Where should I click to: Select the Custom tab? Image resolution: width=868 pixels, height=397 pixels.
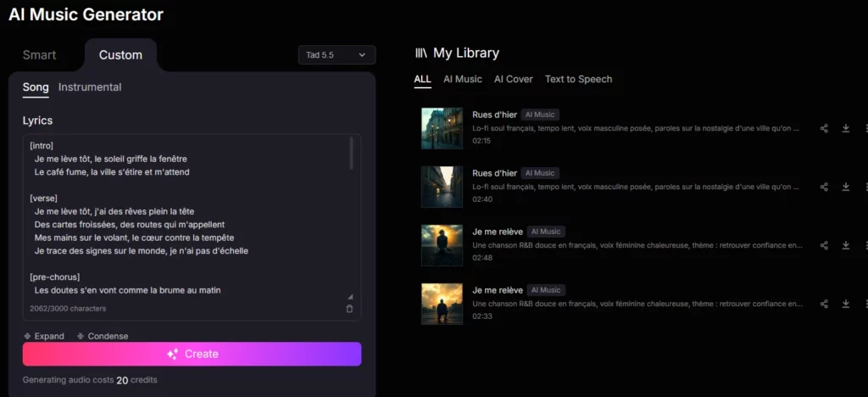point(120,55)
